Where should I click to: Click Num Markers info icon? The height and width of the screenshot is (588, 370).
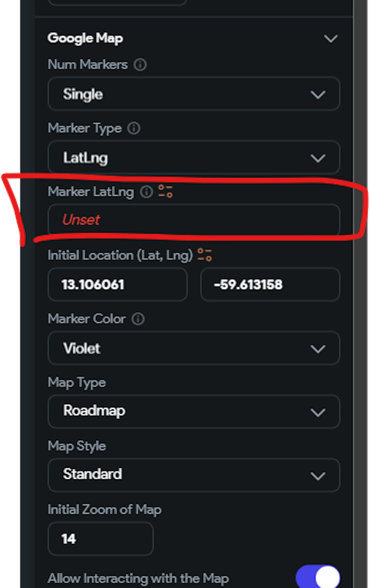click(x=140, y=65)
